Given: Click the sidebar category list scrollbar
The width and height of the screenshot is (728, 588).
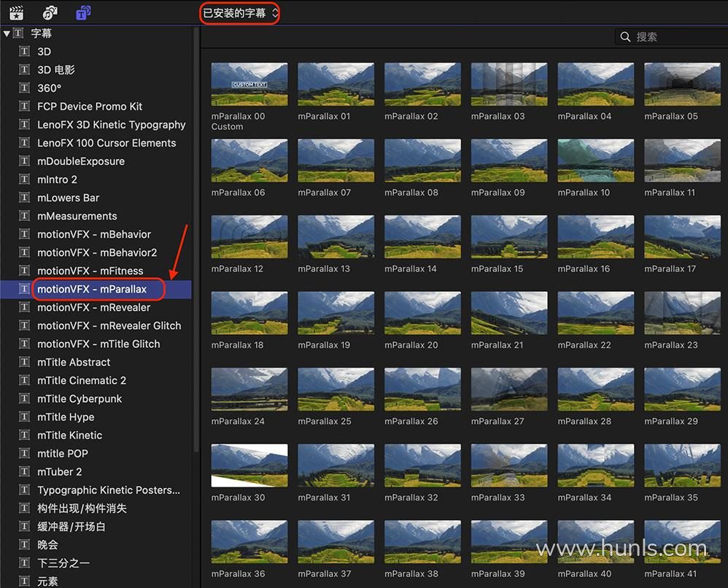Looking at the screenshot, I should coord(196,239).
